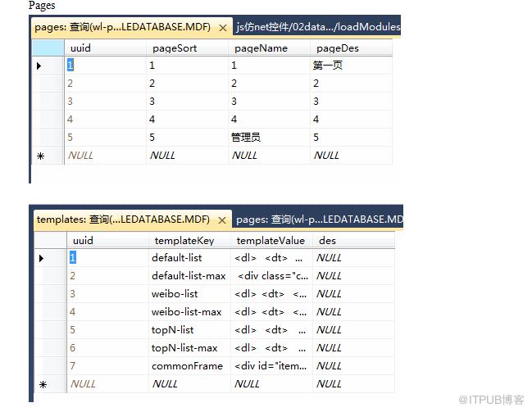Select the 'default-list-max' cell
The image size is (532, 412).
coord(189,276)
